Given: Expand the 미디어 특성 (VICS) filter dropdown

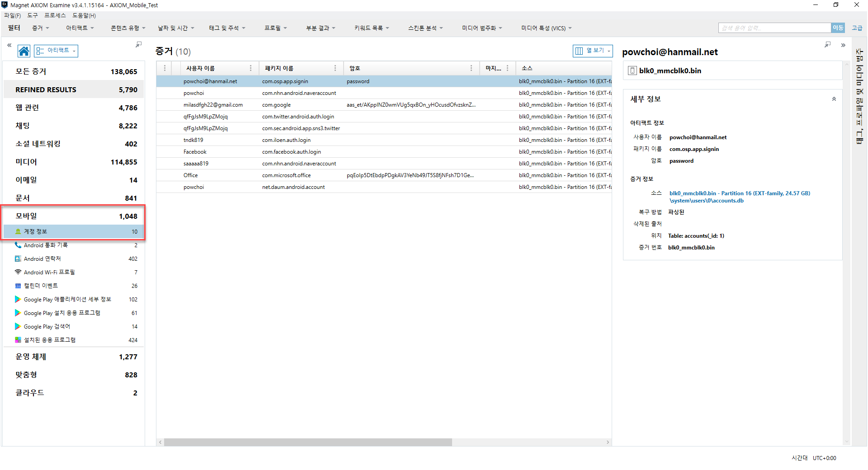Looking at the screenshot, I should tap(547, 28).
